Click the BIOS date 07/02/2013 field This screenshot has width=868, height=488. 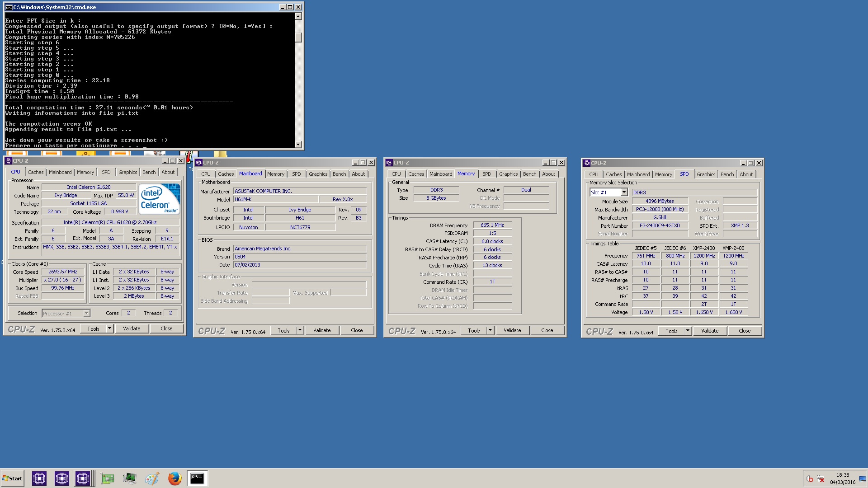pyautogui.click(x=300, y=265)
